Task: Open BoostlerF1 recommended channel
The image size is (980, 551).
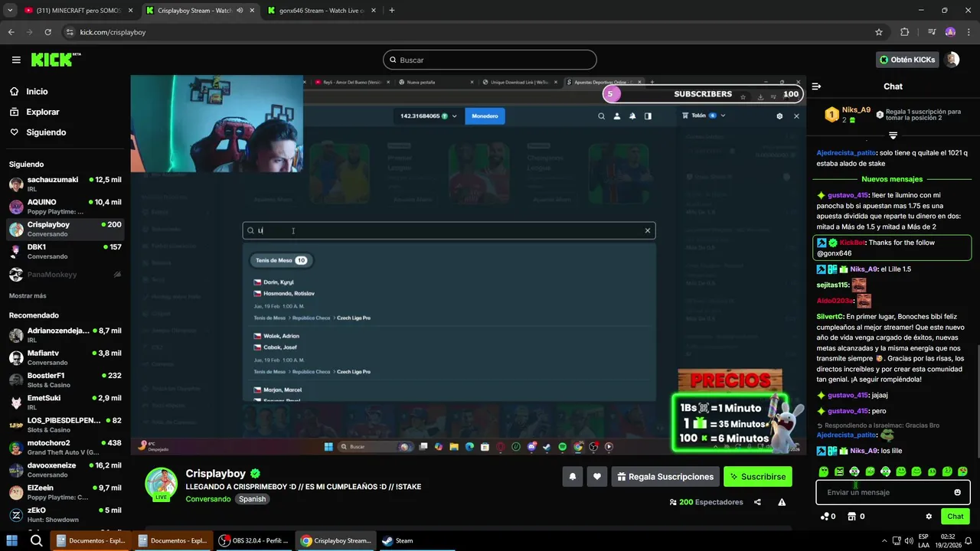Action: coord(65,380)
